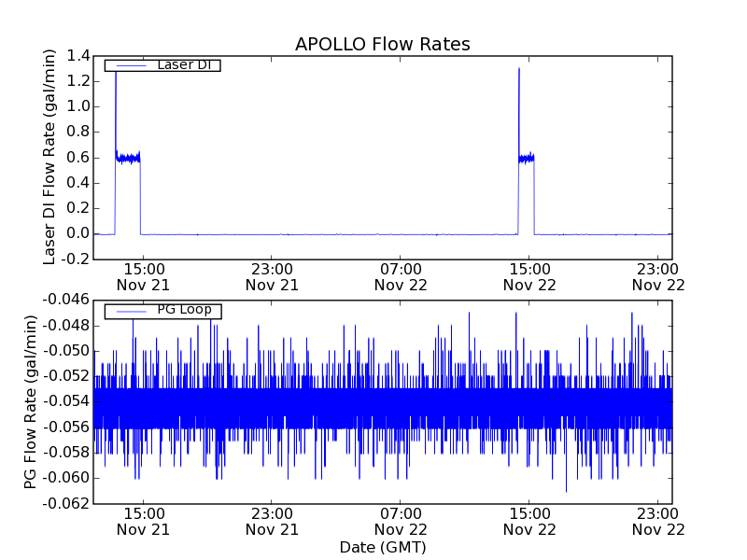Click bottom chart's '23:00 Nov 21' date label
This screenshot has height=560, width=747.
(x=272, y=522)
